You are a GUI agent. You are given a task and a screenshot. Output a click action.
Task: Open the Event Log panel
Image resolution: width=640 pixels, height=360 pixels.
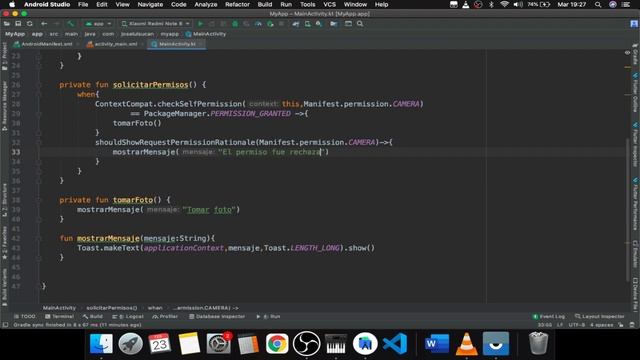pos(549,316)
